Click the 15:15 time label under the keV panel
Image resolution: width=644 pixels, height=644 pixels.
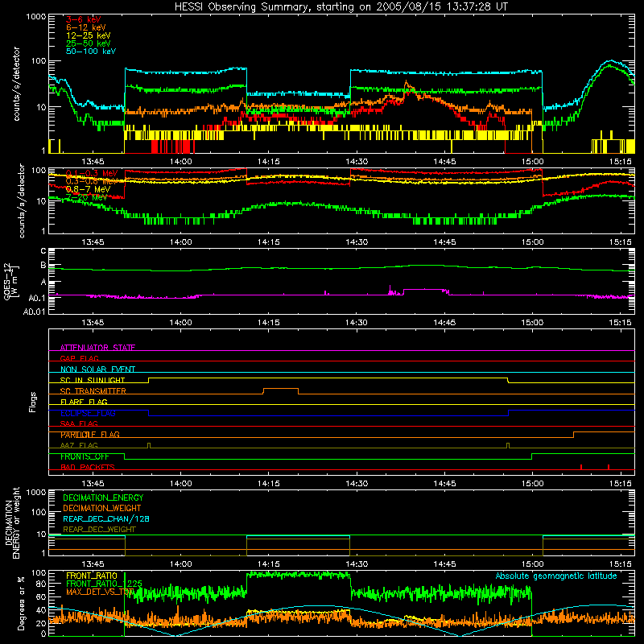tap(620, 162)
